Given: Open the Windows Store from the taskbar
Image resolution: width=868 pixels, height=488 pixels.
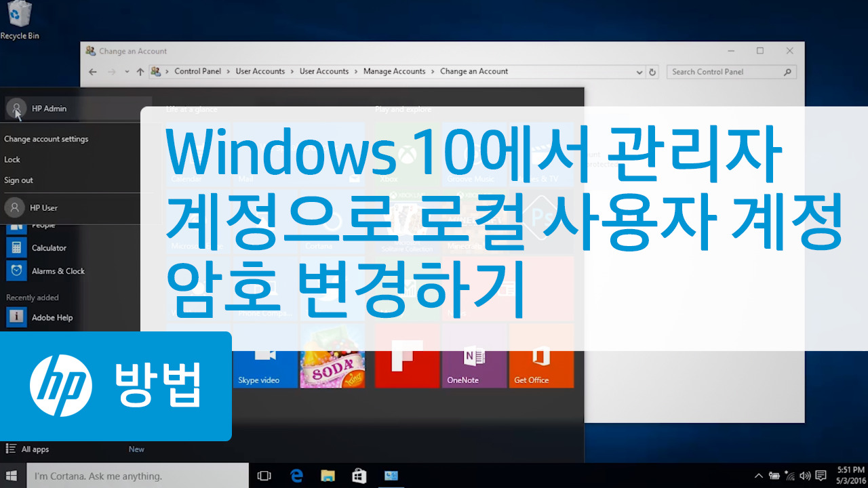Looking at the screenshot, I should coord(359,475).
